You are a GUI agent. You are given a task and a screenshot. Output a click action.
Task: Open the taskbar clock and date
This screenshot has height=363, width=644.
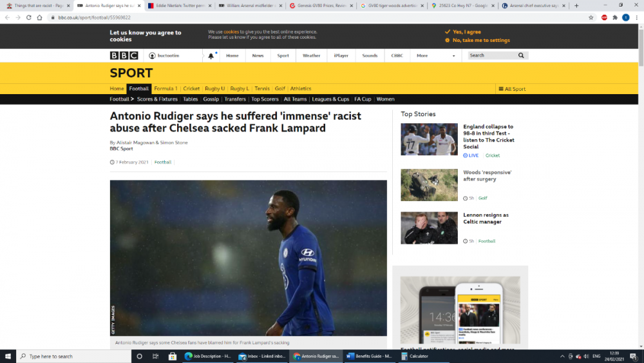[614, 356]
